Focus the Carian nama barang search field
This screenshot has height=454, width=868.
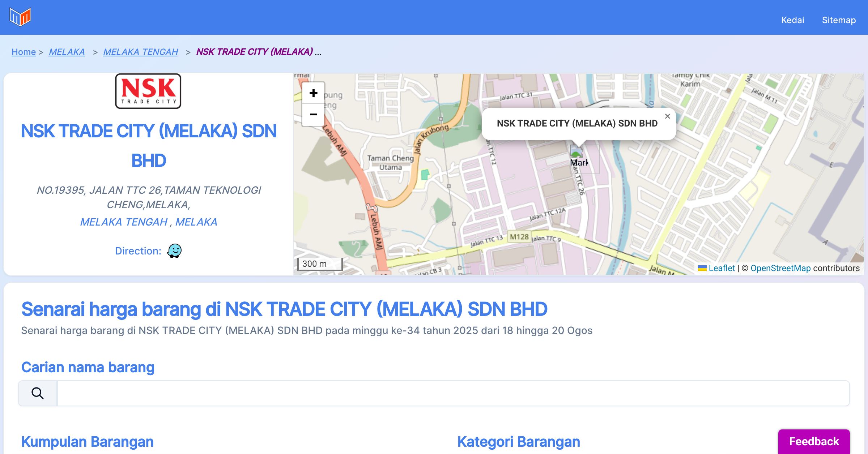(453, 393)
